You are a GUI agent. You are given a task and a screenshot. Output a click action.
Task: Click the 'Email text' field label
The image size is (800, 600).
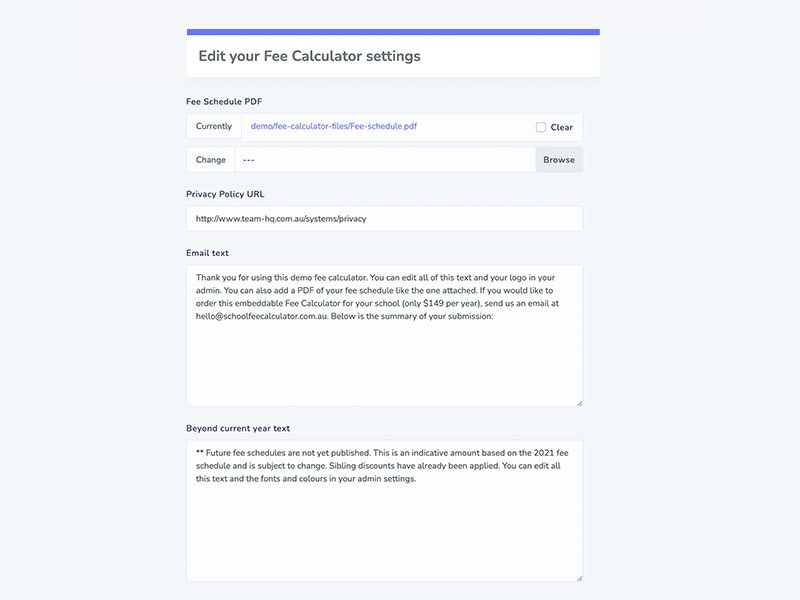click(x=207, y=253)
